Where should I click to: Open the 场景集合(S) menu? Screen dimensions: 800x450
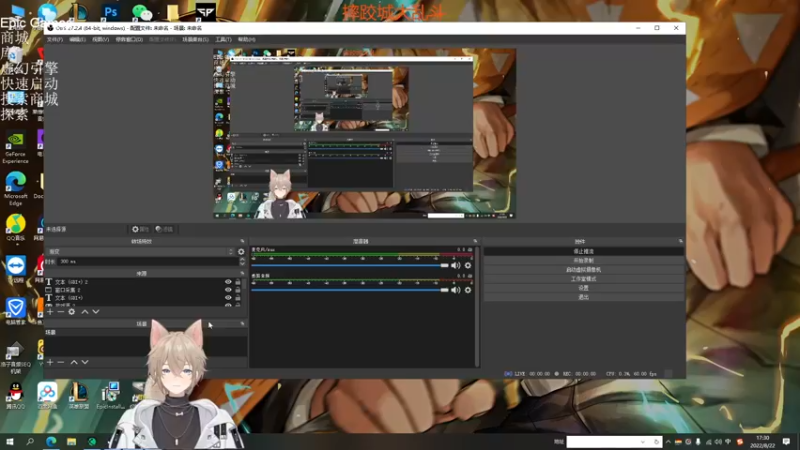point(195,39)
